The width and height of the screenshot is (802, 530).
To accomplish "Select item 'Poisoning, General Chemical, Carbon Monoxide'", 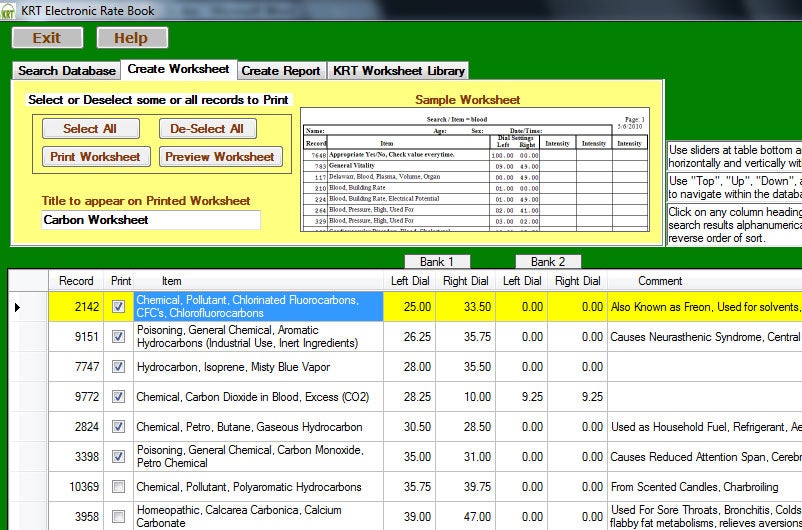I will 258,456.
